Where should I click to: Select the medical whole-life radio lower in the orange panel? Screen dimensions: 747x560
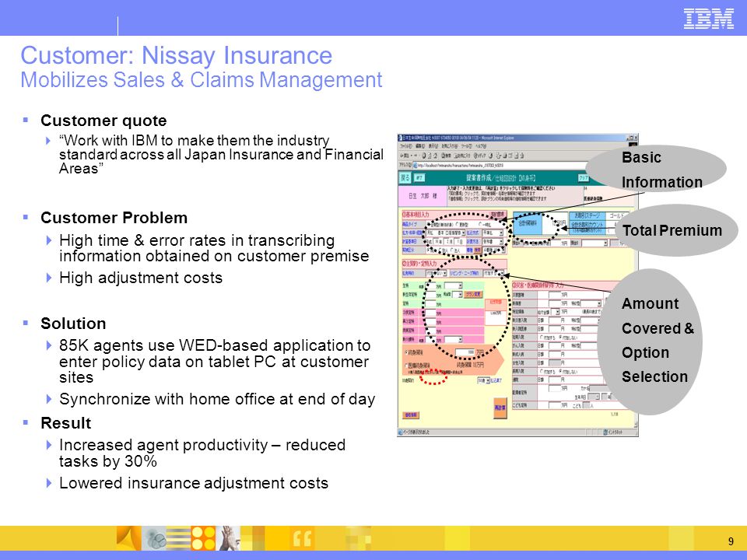click(406, 366)
